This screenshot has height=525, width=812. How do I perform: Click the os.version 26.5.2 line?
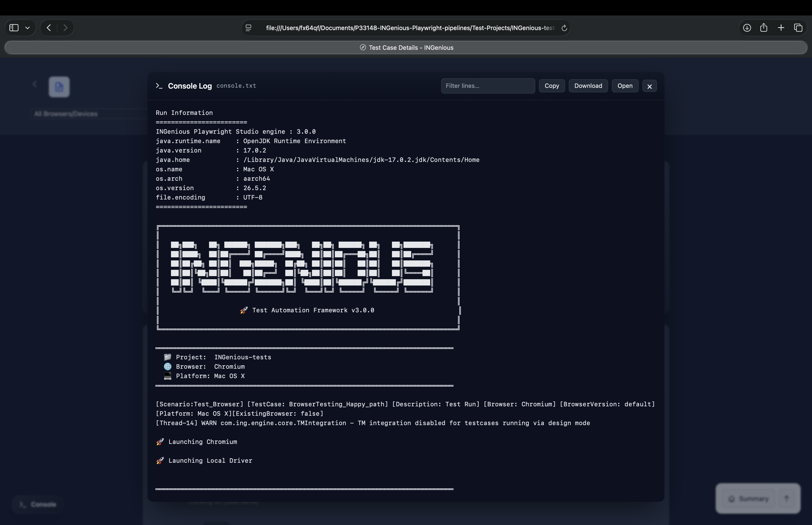(211, 188)
